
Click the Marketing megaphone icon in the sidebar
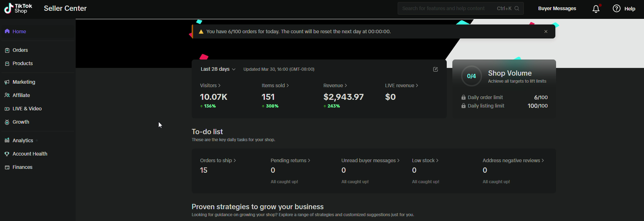[7, 82]
